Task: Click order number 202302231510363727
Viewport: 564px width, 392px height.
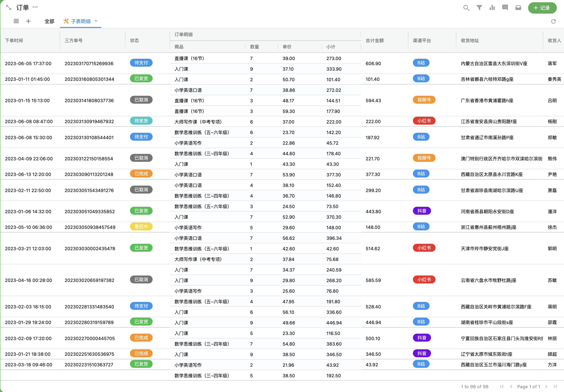Action: point(89,365)
